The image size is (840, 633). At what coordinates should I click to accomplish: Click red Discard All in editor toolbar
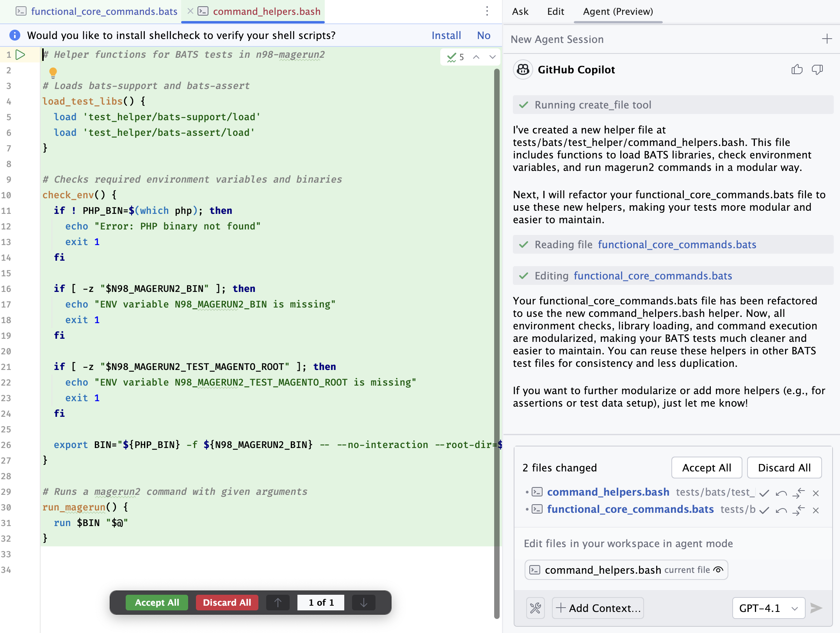[x=227, y=603]
